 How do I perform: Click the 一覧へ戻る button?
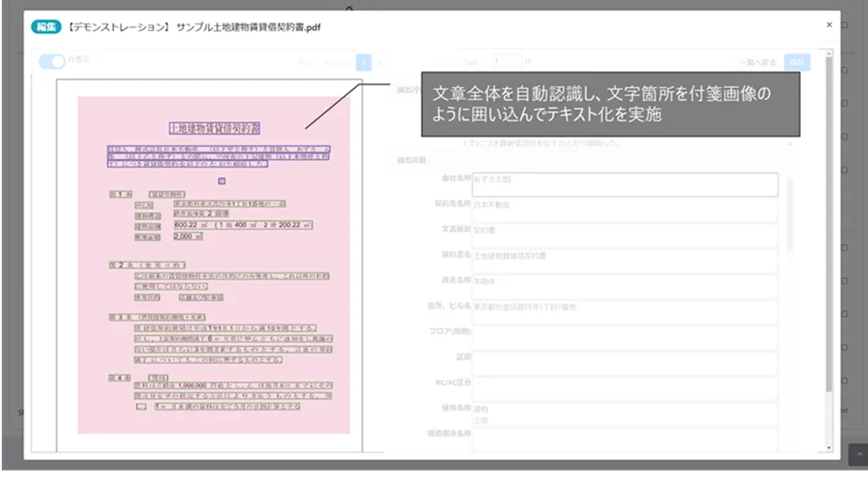click(x=758, y=62)
